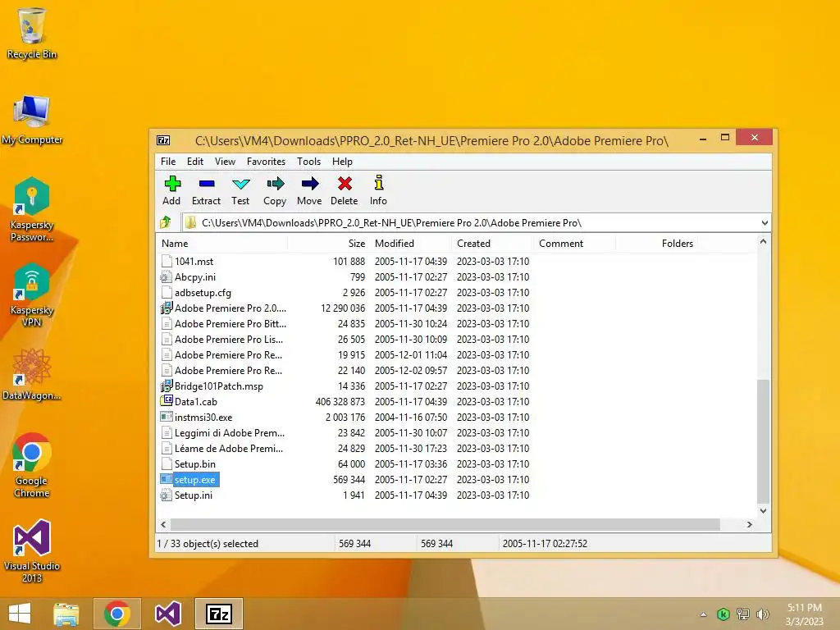The height and width of the screenshot is (630, 840).
Task: Click the Extract toolbar button
Action: tap(206, 190)
